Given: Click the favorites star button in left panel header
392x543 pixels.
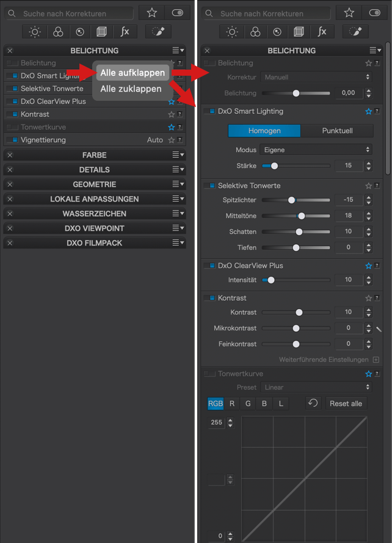Looking at the screenshot, I should click(151, 13).
